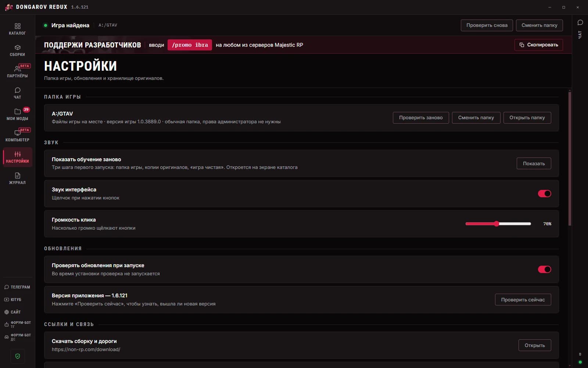
Task: Open the Компьютер beta section
Action: coord(17,136)
